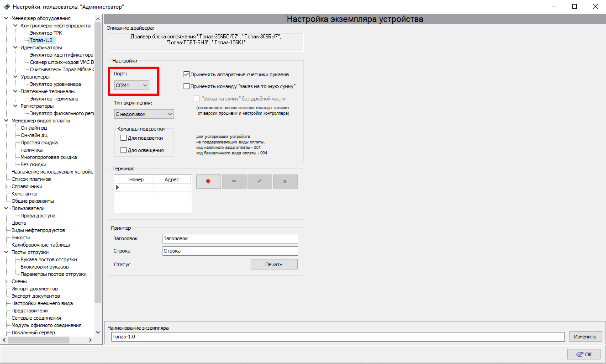The width and height of the screenshot is (606, 364).
Task: Enable "Применять аппаратные счетчики рукавов" checkbox
Action: [186, 74]
